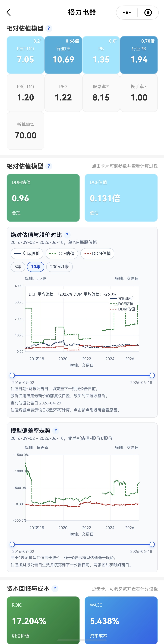Open the three-dot more menu

(127, 13)
